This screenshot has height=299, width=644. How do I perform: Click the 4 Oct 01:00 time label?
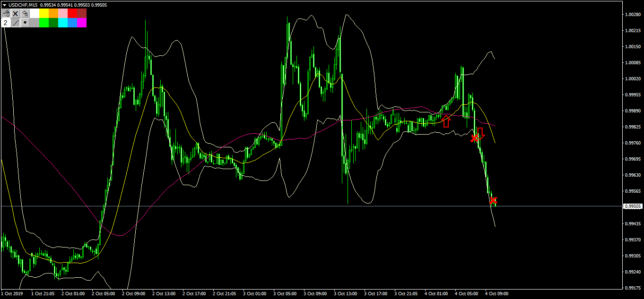[x=436, y=293]
